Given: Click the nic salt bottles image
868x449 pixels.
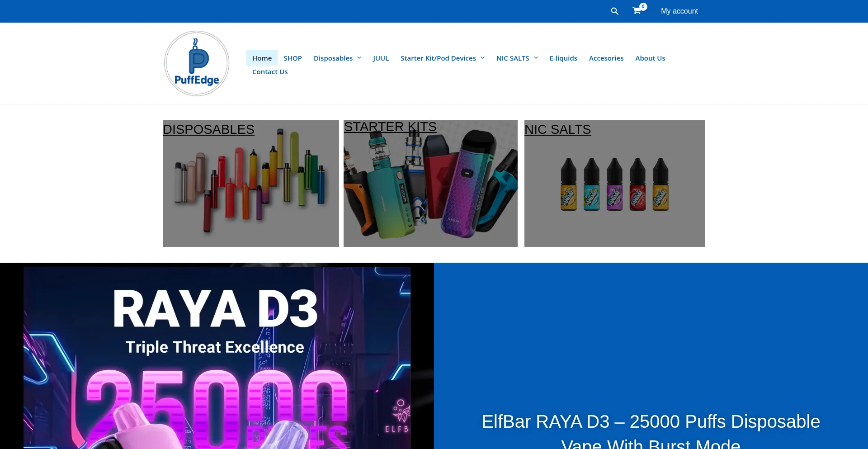Looking at the screenshot, I should coord(615,184).
